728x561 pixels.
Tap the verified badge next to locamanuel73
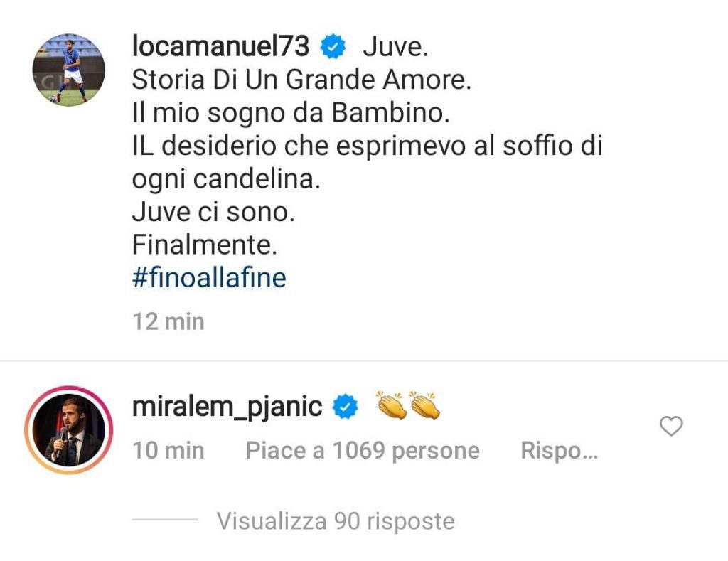click(x=331, y=46)
